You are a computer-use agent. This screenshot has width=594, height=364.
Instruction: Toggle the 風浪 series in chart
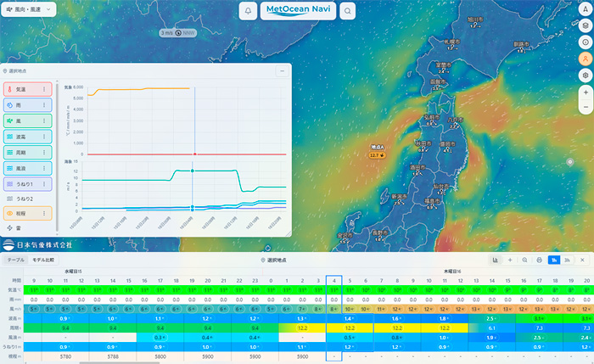(x=28, y=168)
